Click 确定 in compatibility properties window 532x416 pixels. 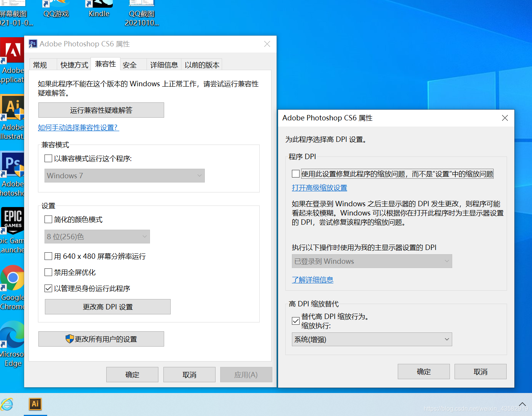132,375
